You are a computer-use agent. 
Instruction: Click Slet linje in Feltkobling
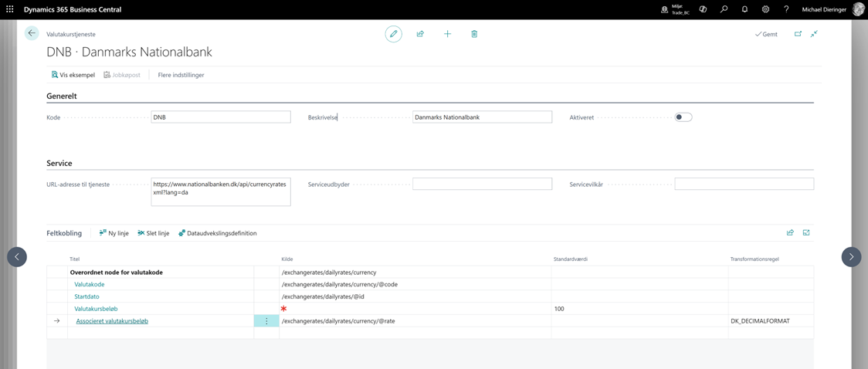153,233
